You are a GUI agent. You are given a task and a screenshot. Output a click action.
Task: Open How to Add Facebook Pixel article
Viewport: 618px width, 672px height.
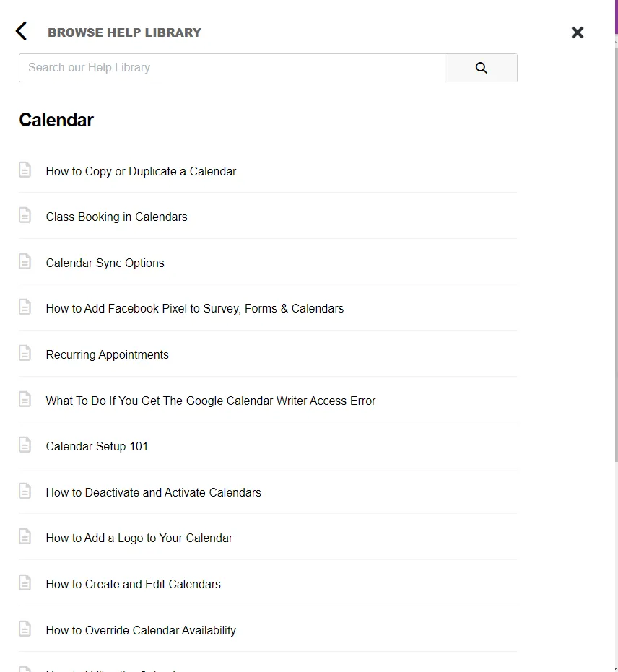pyautogui.click(x=194, y=308)
